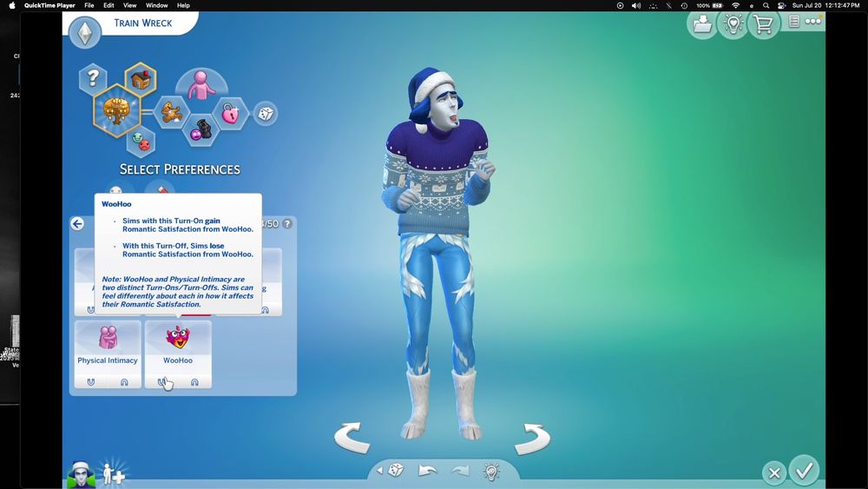Open the shopping cart store icon
This screenshot has width=868, height=489.
[x=763, y=24]
